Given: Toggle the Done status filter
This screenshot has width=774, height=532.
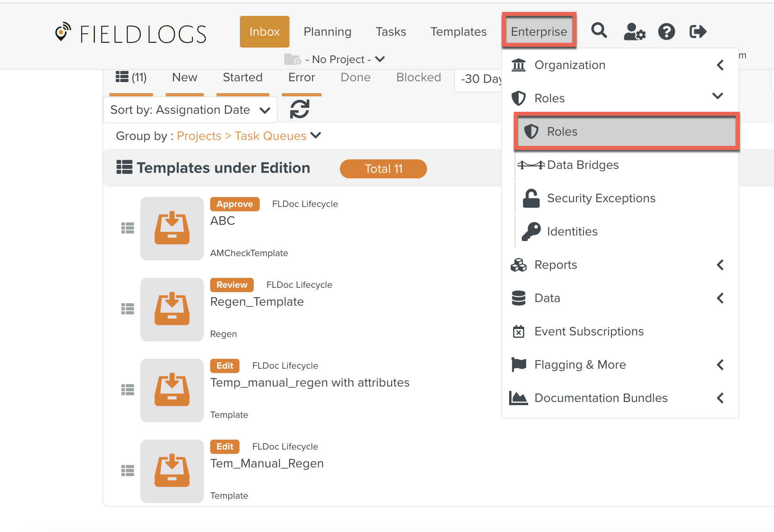Looking at the screenshot, I should (356, 78).
